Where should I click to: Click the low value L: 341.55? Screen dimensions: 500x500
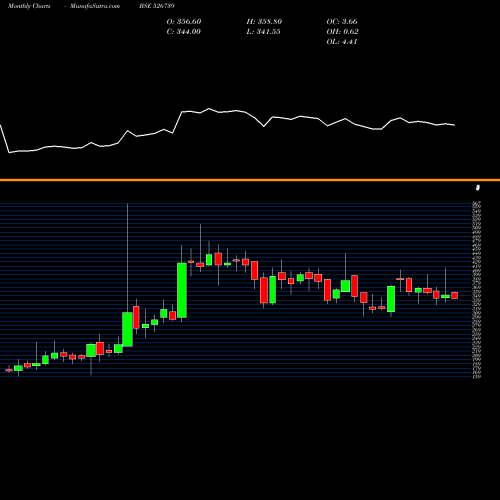[x=263, y=32]
